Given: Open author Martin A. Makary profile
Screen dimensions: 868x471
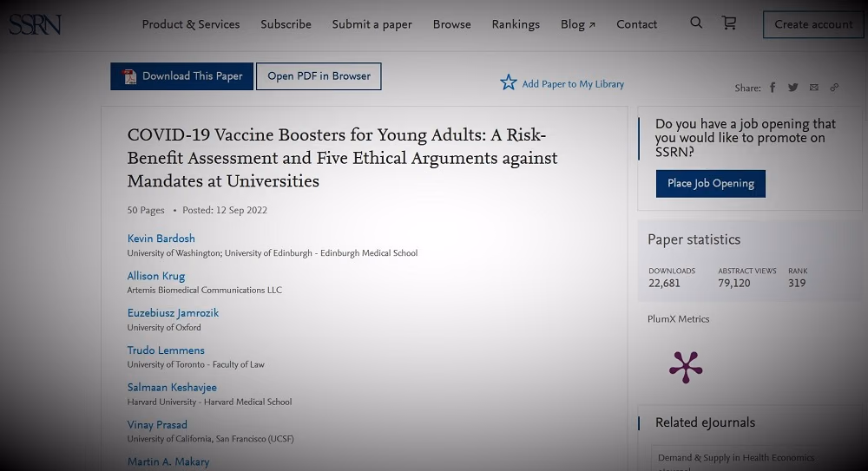Looking at the screenshot, I should pos(168,461).
